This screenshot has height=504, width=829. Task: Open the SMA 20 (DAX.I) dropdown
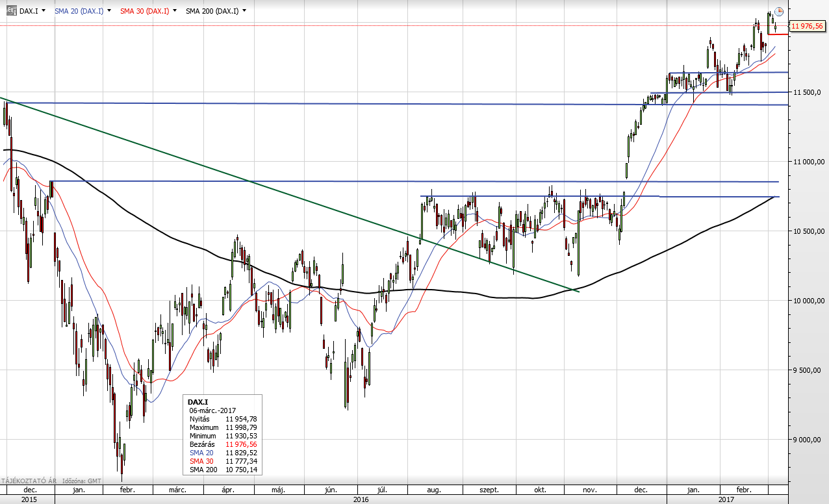tap(108, 10)
